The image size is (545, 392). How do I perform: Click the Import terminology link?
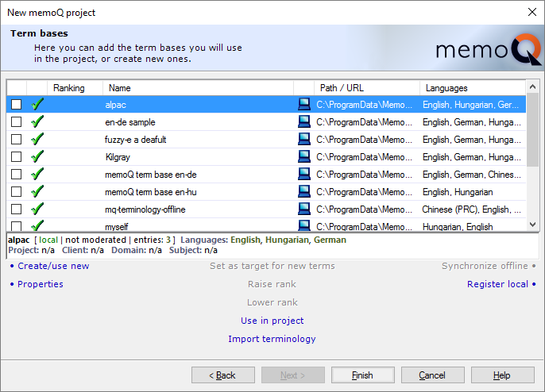click(x=272, y=339)
